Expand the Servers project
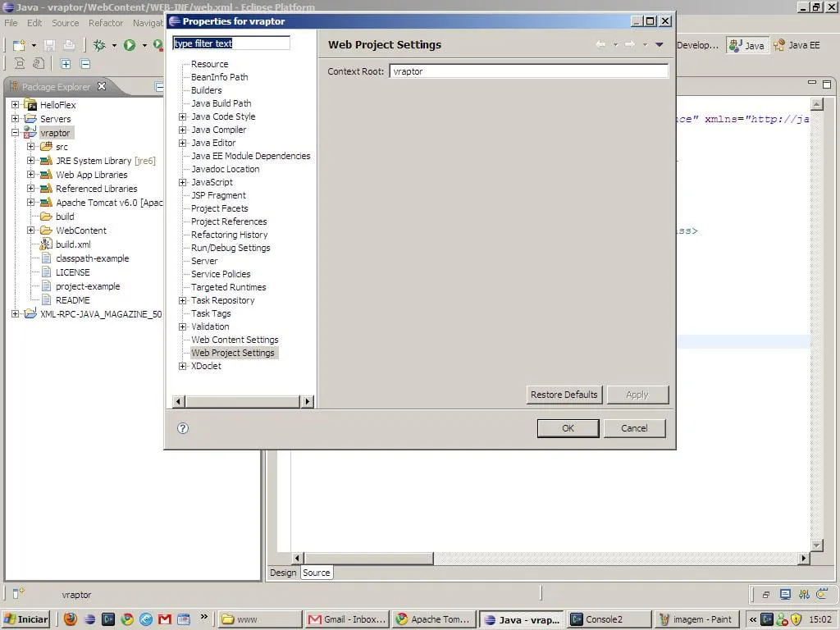Screen dimensions: 840x630 click(15, 119)
